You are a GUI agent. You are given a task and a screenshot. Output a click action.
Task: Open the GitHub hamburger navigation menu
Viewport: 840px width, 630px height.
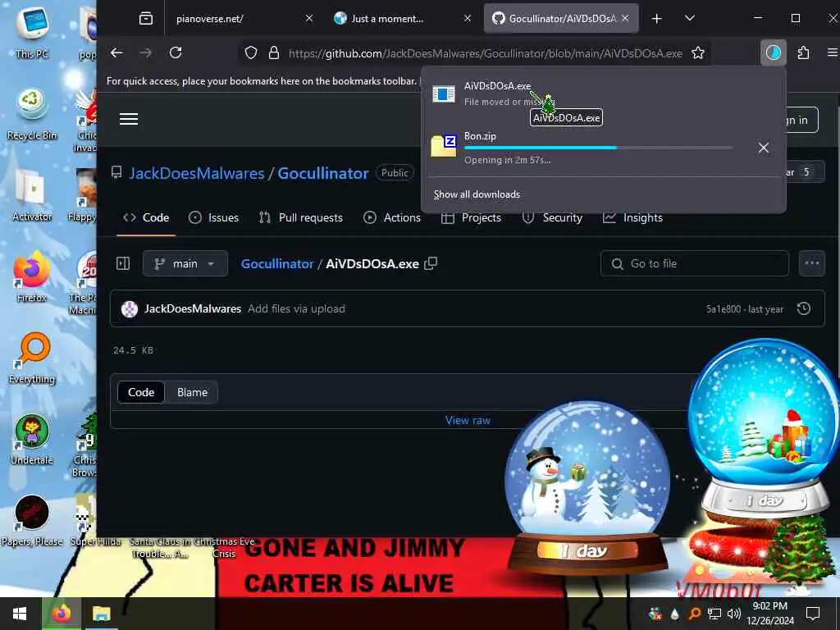129,119
